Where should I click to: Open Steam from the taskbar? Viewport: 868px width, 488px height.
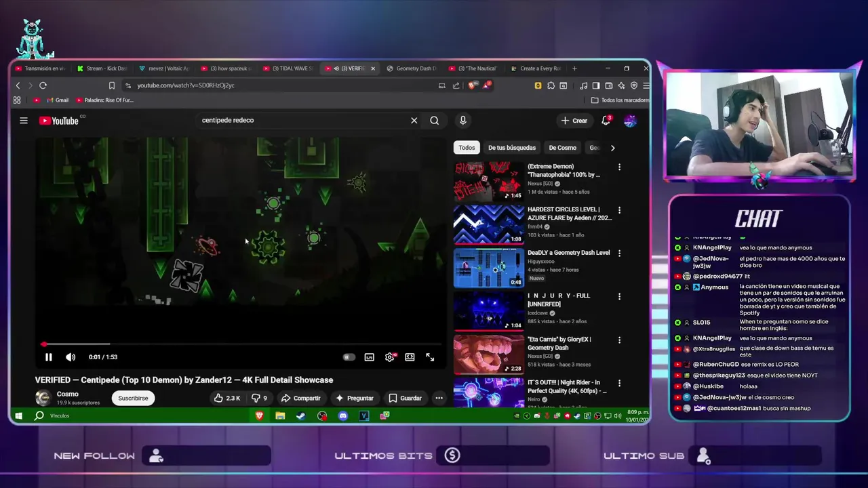301,415
